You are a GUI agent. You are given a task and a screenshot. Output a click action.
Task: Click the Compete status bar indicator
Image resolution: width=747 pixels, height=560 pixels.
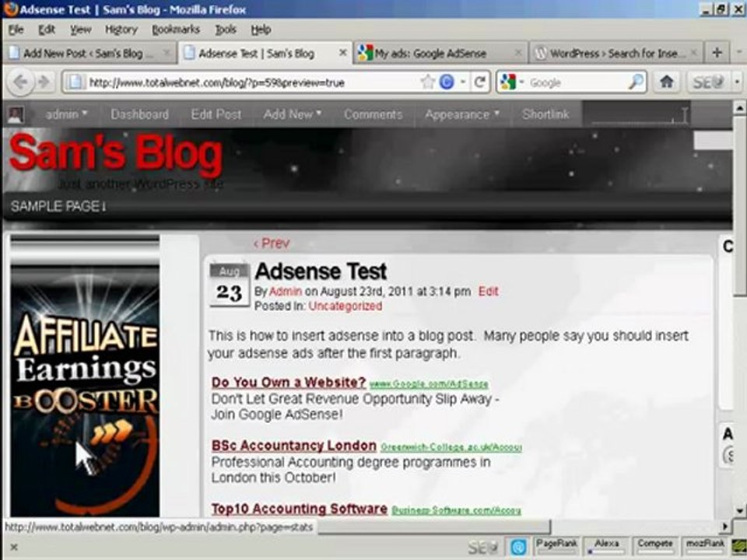click(655, 546)
